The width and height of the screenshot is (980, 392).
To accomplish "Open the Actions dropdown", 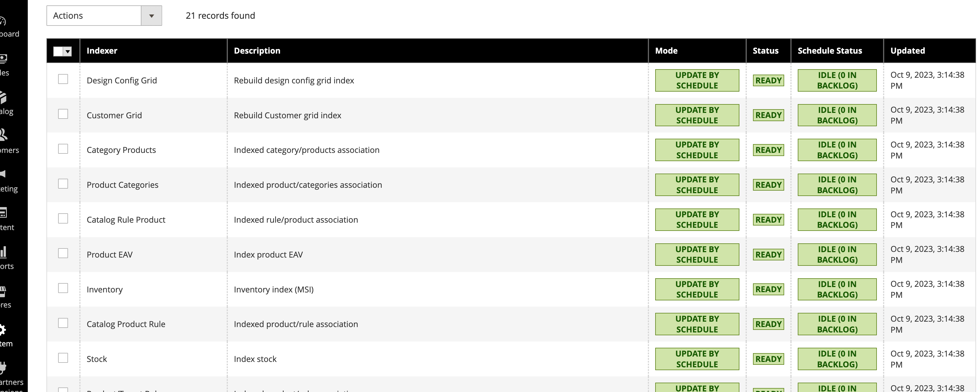I will click(94, 16).
